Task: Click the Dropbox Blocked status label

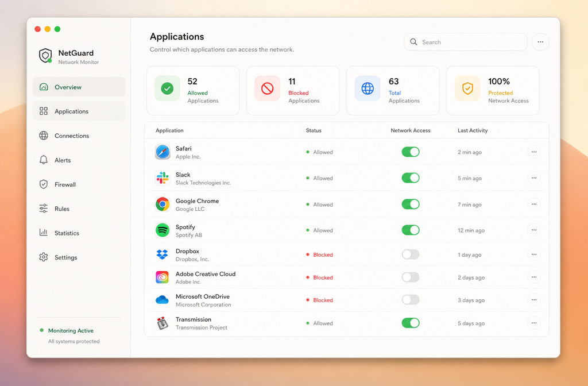Action: [323, 254]
